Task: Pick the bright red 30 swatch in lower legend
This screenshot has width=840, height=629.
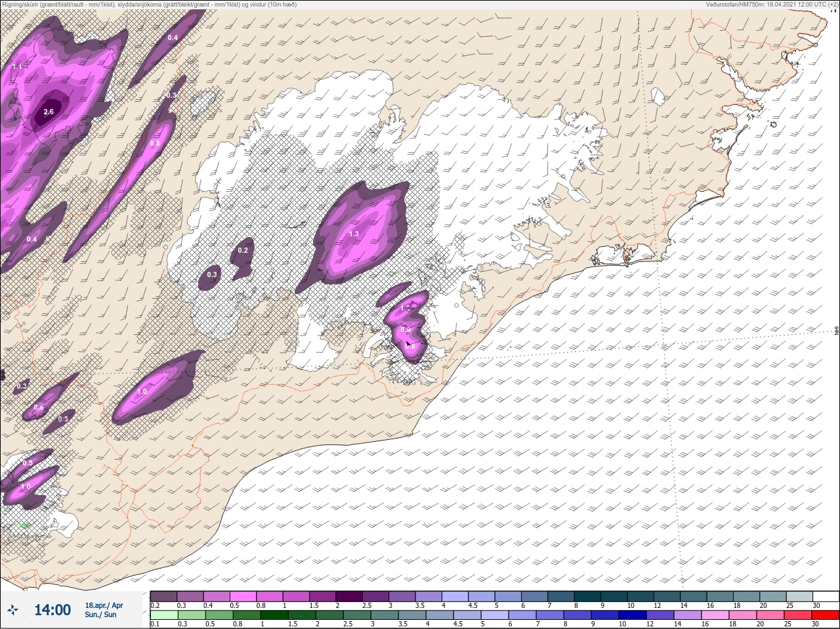Action: 826,616
